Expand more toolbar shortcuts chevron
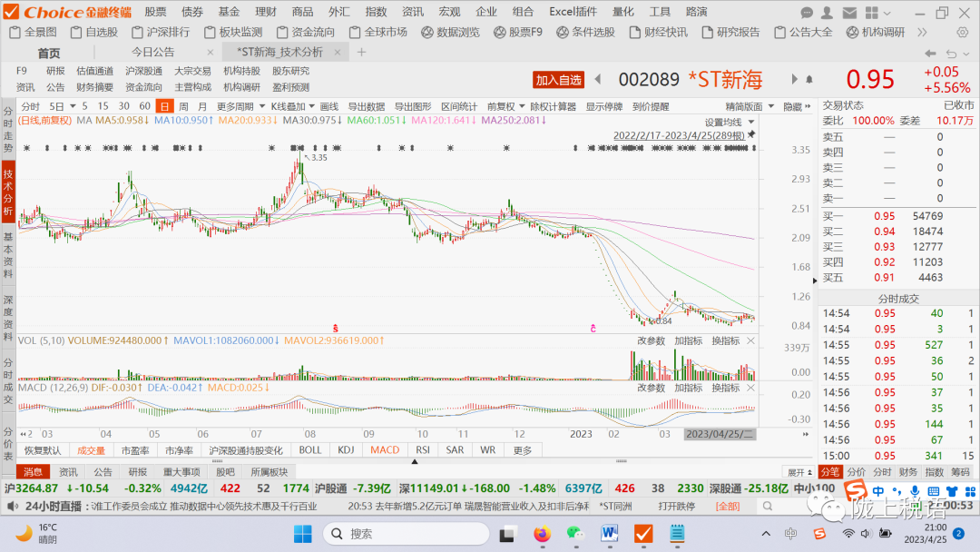Screen dimensions: 980x552 922,32
